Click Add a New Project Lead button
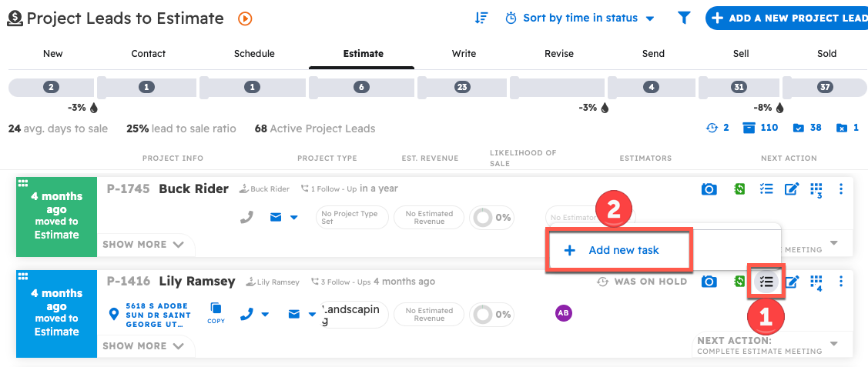Image resolution: width=868 pixels, height=367 pixels. (787, 18)
